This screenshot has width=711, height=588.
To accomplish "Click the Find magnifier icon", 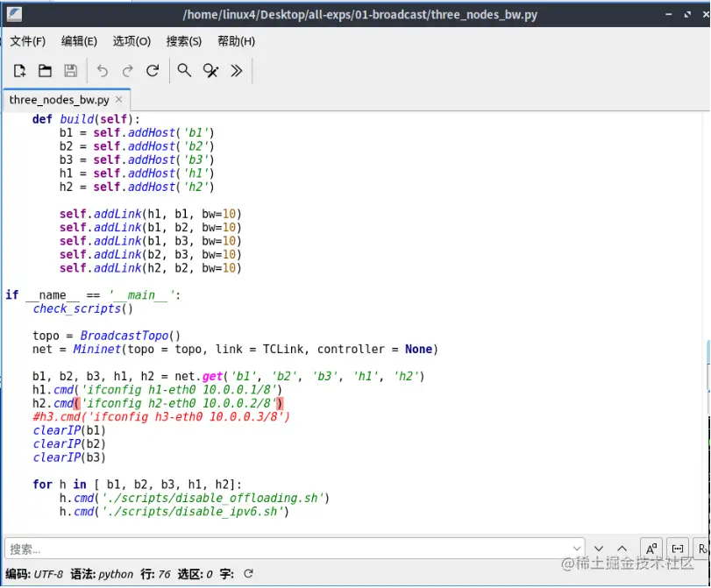I will (184, 71).
